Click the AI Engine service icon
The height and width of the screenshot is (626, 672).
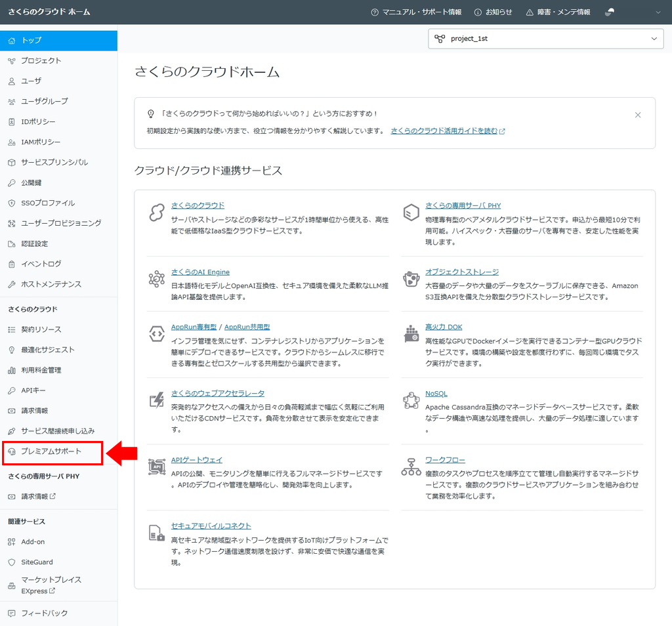point(157,279)
